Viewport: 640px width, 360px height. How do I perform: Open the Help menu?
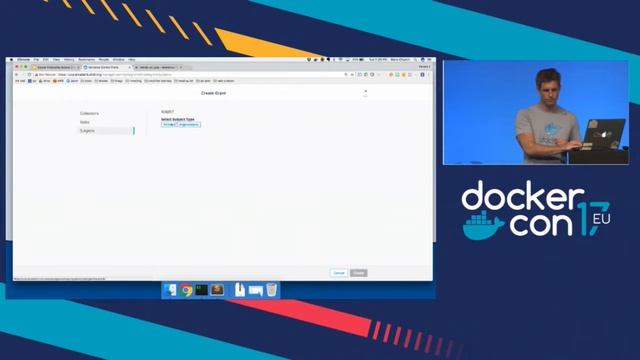click(132, 60)
